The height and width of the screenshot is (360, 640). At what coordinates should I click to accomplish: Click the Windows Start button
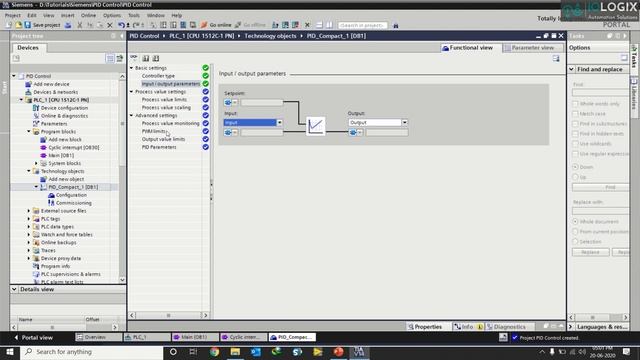click(x=9, y=351)
